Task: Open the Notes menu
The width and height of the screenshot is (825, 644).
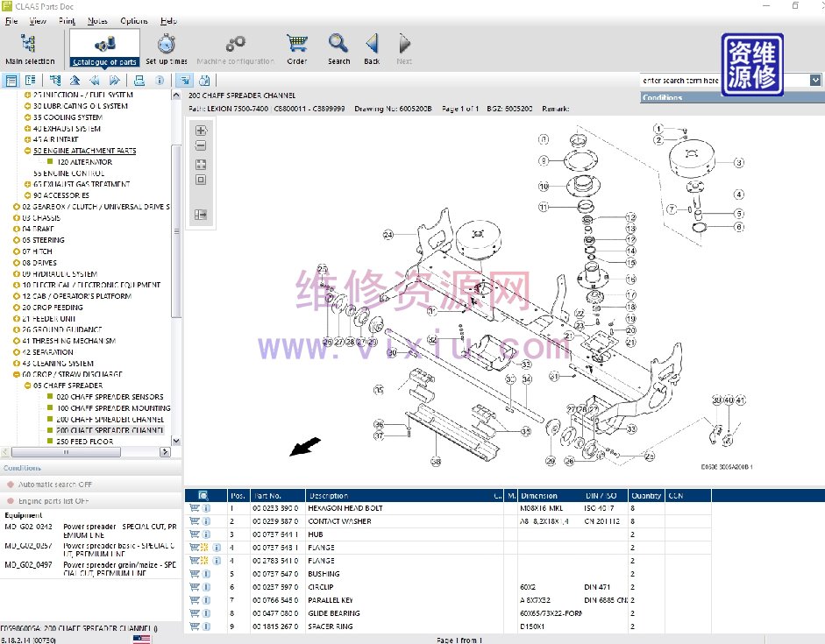Action: click(97, 21)
